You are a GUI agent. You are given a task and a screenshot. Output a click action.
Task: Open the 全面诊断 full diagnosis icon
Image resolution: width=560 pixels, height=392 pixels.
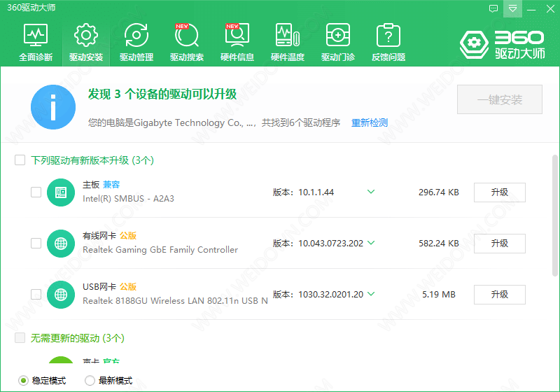pyautogui.click(x=36, y=42)
